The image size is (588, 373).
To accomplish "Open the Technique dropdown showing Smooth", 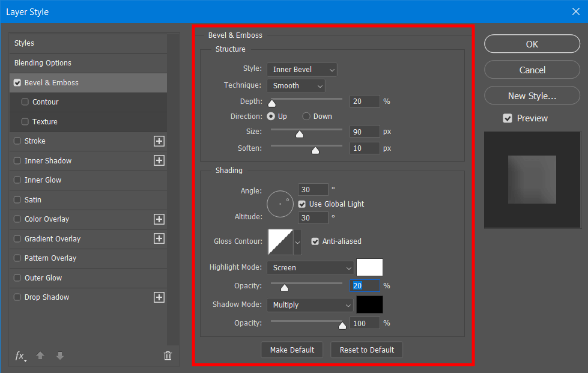I will 296,86.
